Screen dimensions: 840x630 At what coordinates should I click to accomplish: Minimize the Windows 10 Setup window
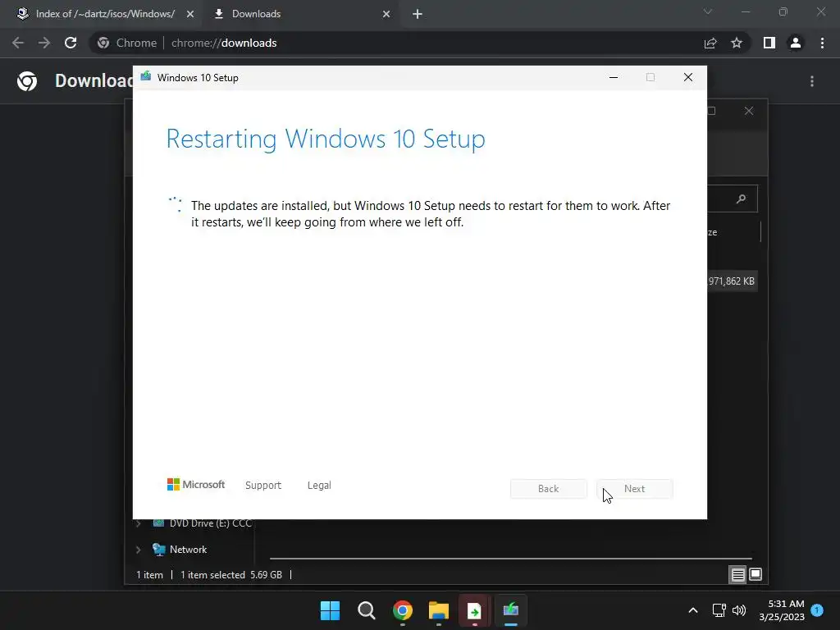[614, 78]
